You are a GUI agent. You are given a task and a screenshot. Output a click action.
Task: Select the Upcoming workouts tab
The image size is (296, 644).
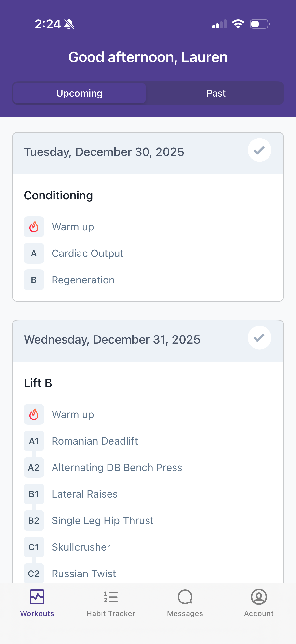(x=80, y=93)
